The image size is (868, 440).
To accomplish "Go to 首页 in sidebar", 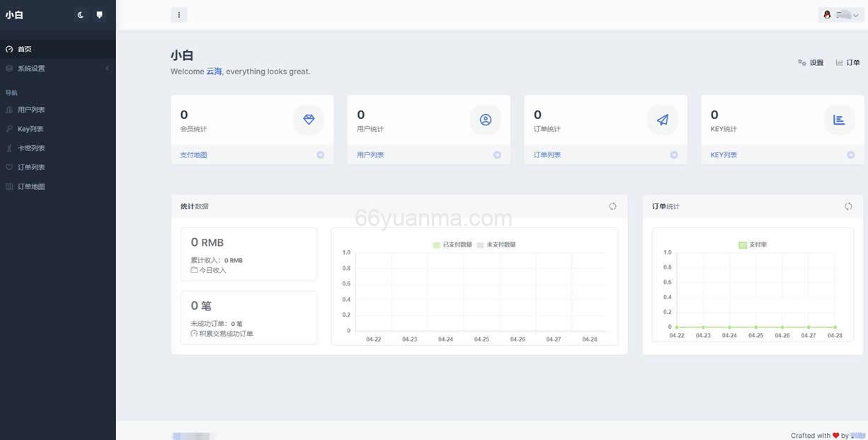I will pyautogui.click(x=25, y=50).
